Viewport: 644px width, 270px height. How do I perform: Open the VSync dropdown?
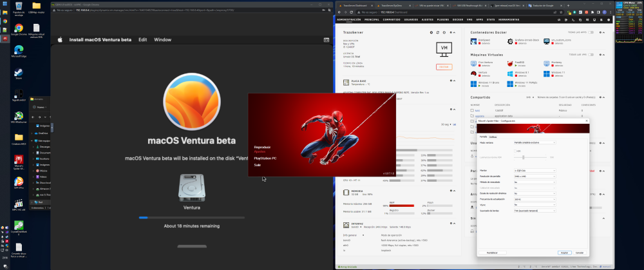click(535, 205)
